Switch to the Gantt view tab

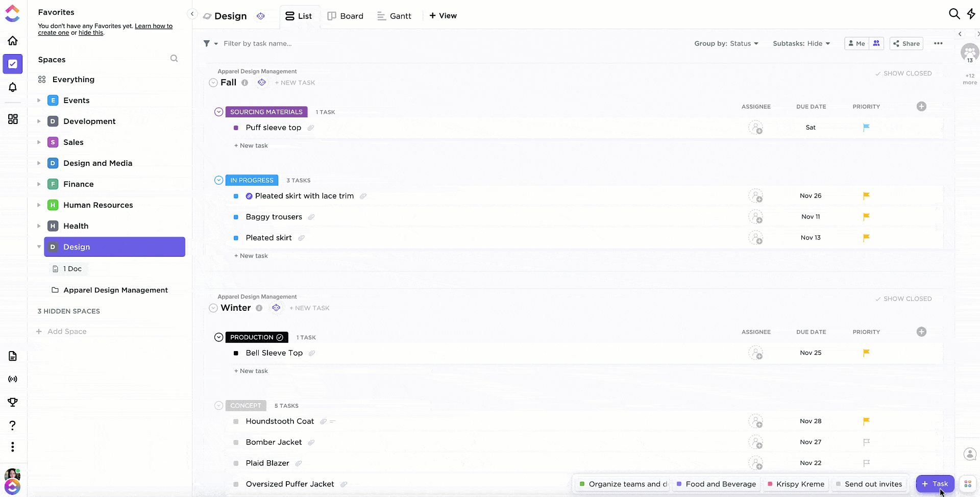point(394,16)
